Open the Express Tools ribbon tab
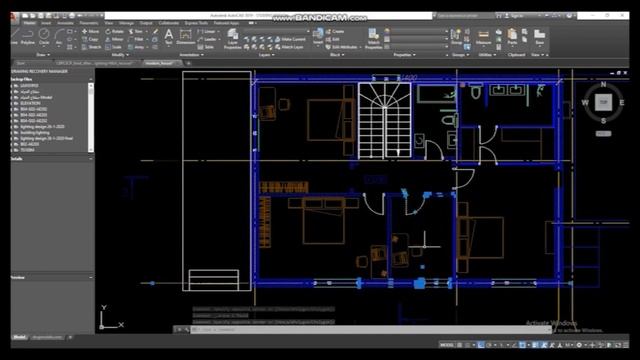 tap(196, 23)
